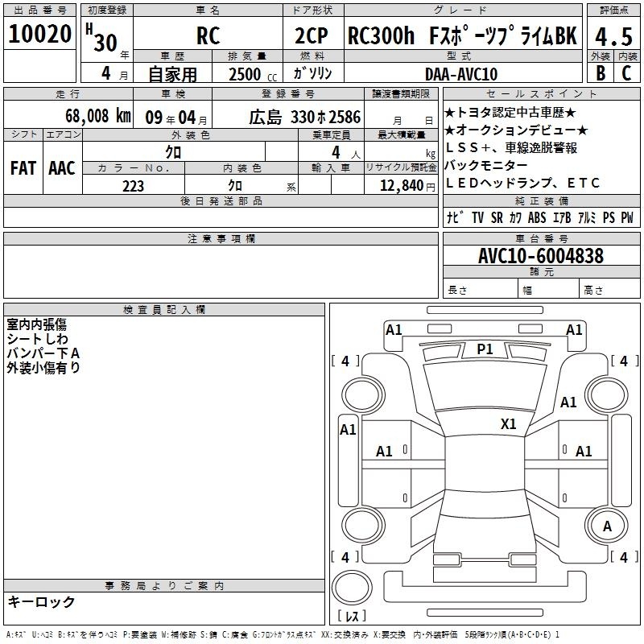The height and width of the screenshot is (644, 644).
Task: Click the mileage value 68,008 km
Action: [85, 116]
